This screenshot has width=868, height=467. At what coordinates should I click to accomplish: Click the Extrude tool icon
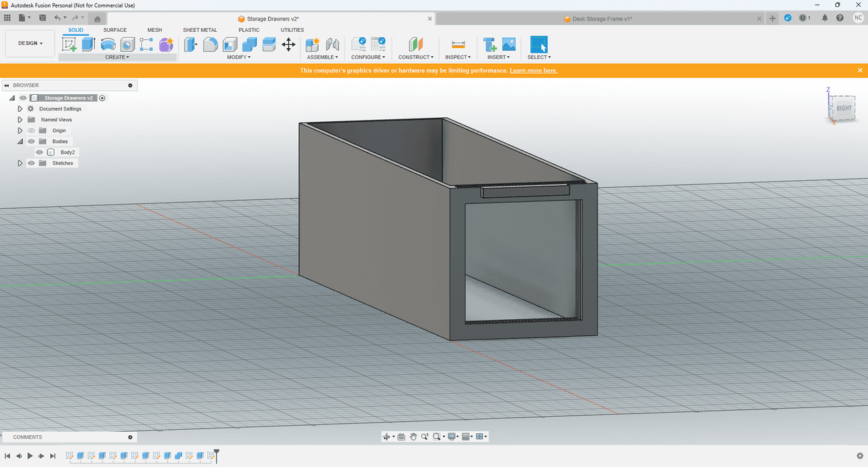point(88,45)
